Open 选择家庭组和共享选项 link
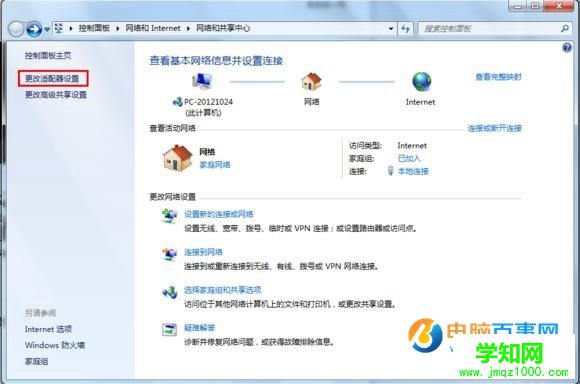This screenshot has width=580, height=384. click(x=223, y=290)
